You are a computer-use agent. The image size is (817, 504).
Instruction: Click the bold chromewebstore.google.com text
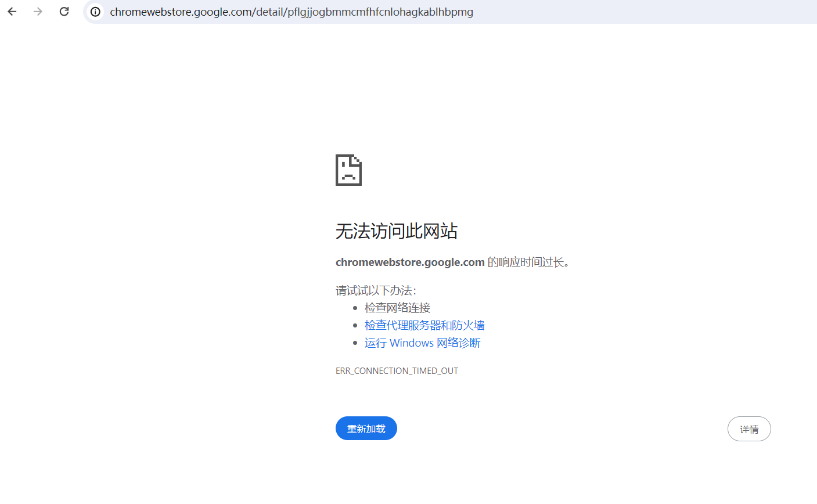[x=410, y=262]
